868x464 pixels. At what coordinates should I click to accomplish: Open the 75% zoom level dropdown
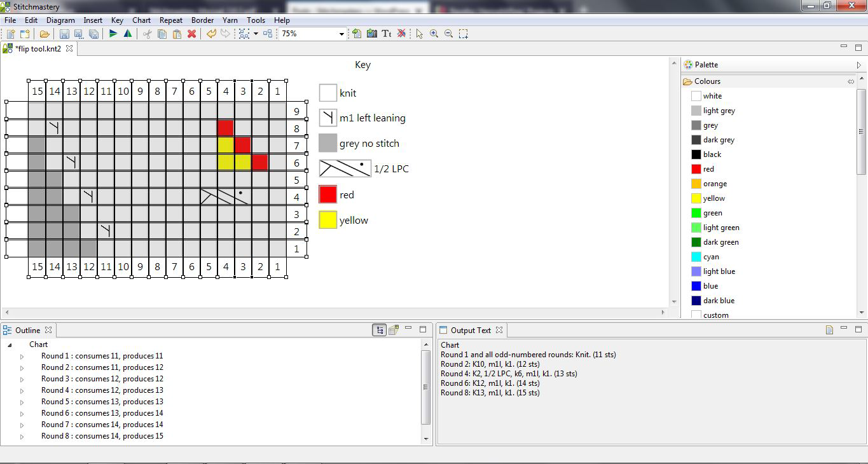coord(341,34)
